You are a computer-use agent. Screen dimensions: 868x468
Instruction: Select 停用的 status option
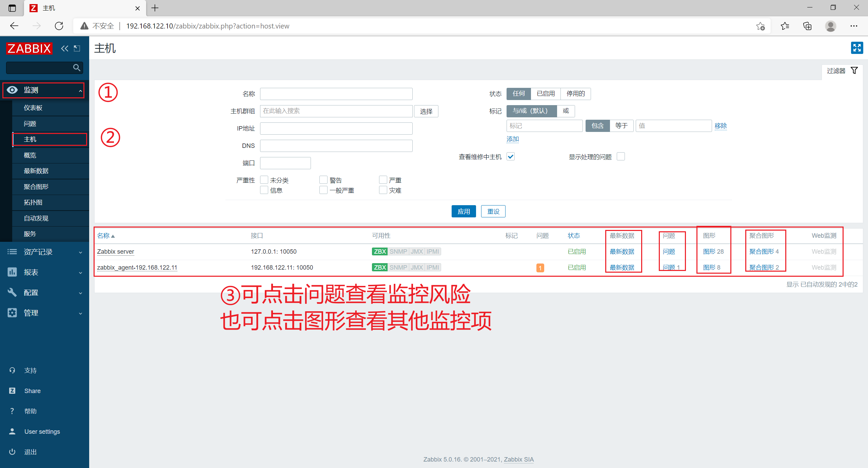point(576,94)
